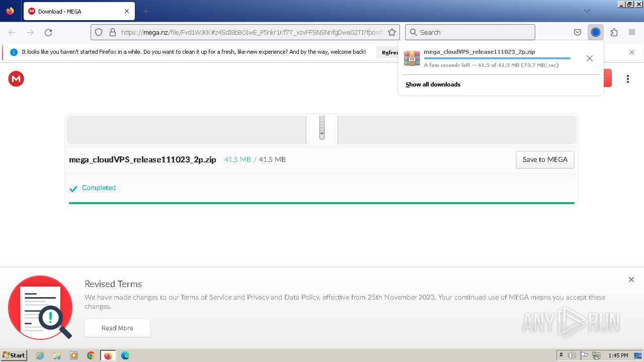Reload the page with refresh icon

48,32
